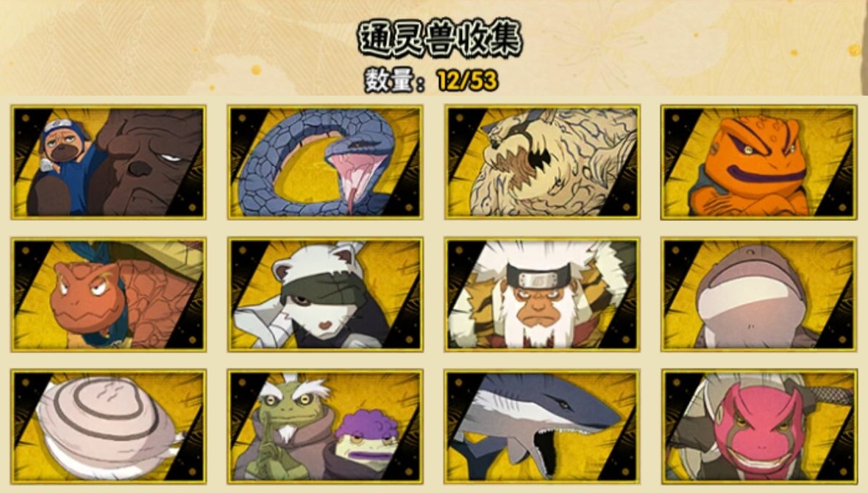Click the 通灵兽收集 title heading
868x493 pixels.
click(440, 39)
